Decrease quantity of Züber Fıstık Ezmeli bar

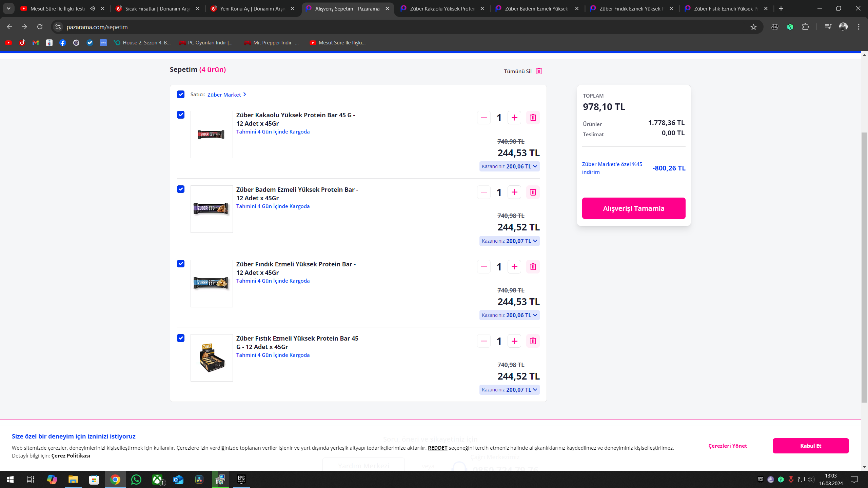(484, 341)
